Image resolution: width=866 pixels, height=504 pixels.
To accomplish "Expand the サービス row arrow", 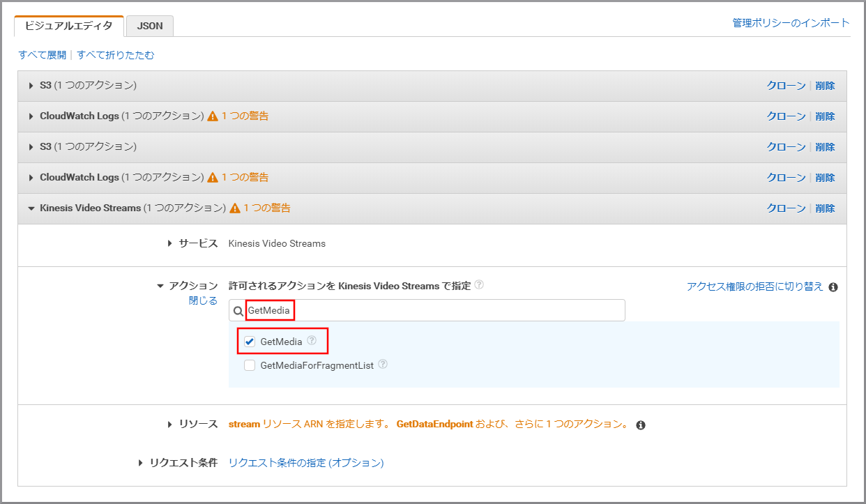I will point(171,244).
